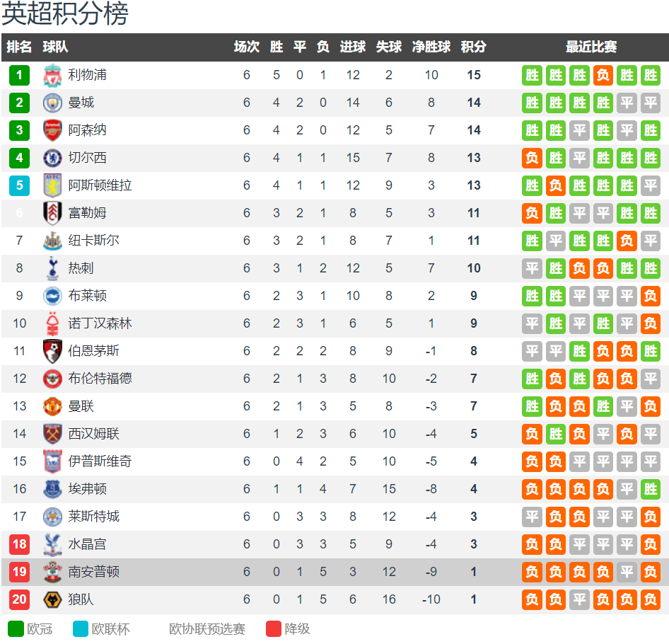
Task: Click the Arsenal club crest
Action: tap(52, 130)
